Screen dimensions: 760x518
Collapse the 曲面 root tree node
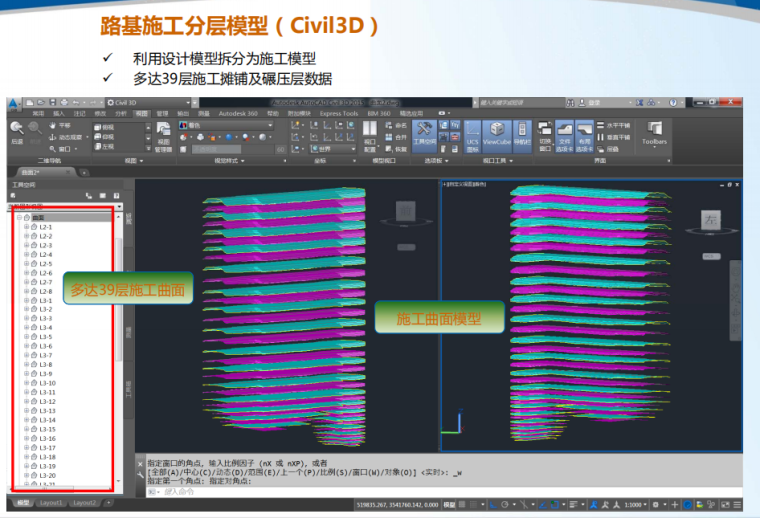(x=19, y=217)
